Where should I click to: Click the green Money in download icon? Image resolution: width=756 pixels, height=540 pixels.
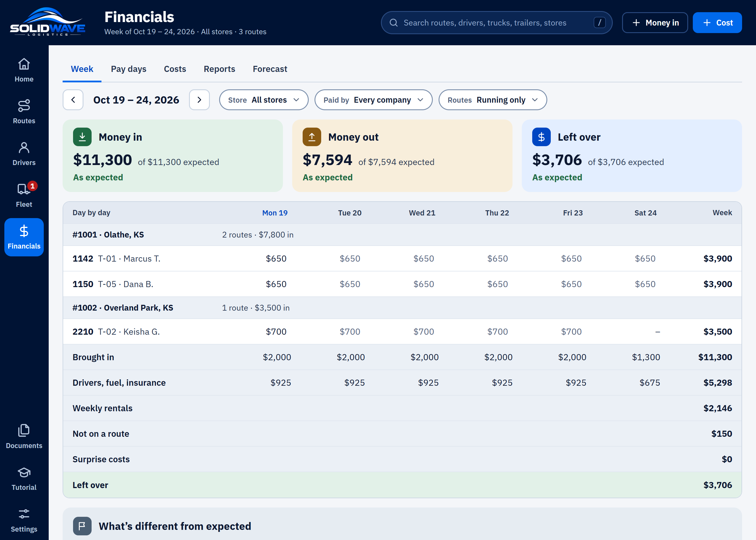(82, 137)
